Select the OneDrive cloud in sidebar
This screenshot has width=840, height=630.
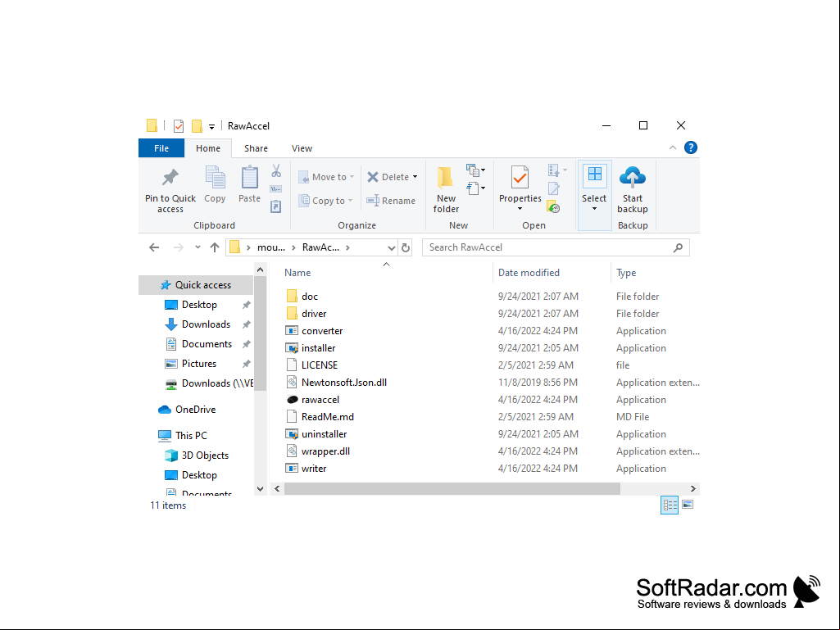(165, 410)
